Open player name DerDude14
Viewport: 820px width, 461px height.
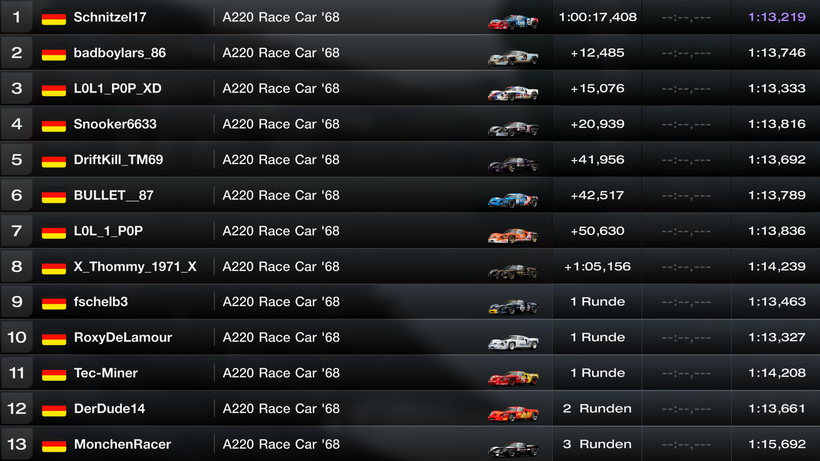tap(109, 408)
